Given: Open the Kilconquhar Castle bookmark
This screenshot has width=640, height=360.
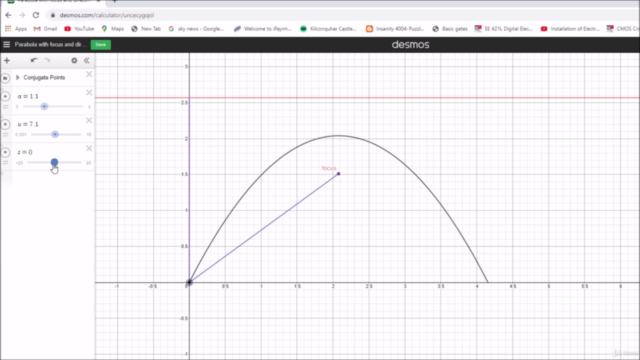Looking at the screenshot, I should tap(328, 29).
